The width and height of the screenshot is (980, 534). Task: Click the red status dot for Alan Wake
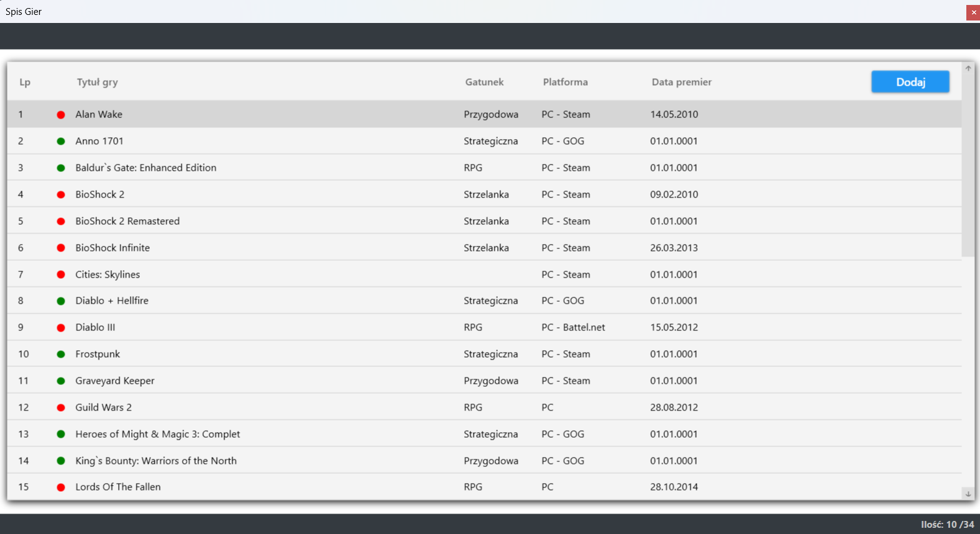61,115
